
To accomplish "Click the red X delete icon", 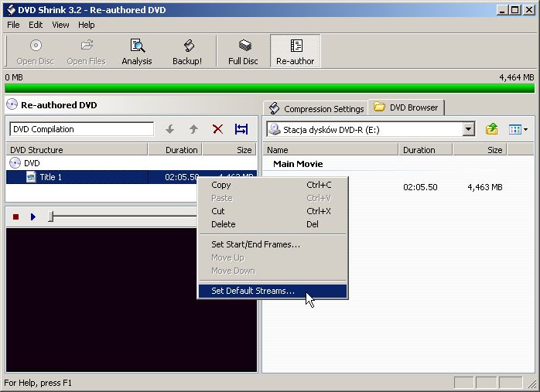I will (217, 129).
